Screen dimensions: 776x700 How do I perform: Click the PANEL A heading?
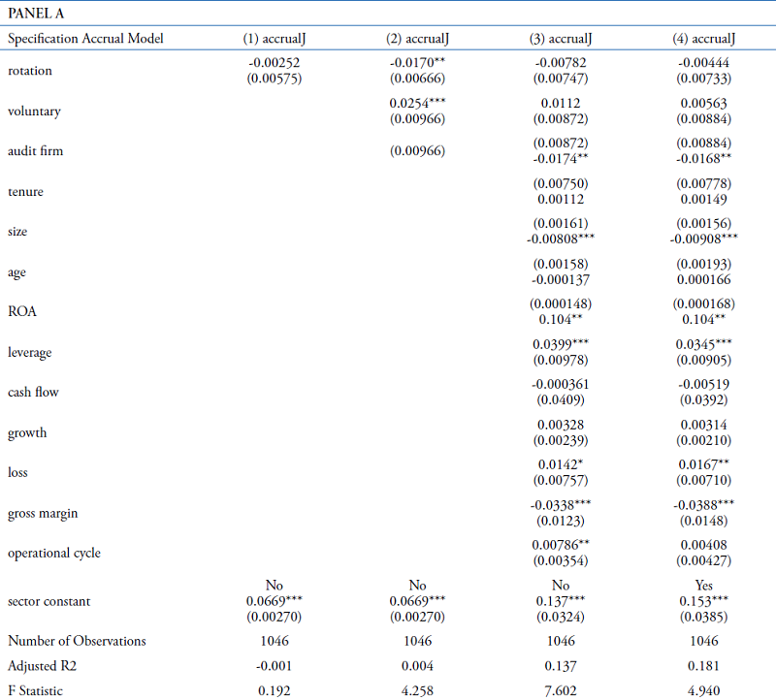coord(36,14)
